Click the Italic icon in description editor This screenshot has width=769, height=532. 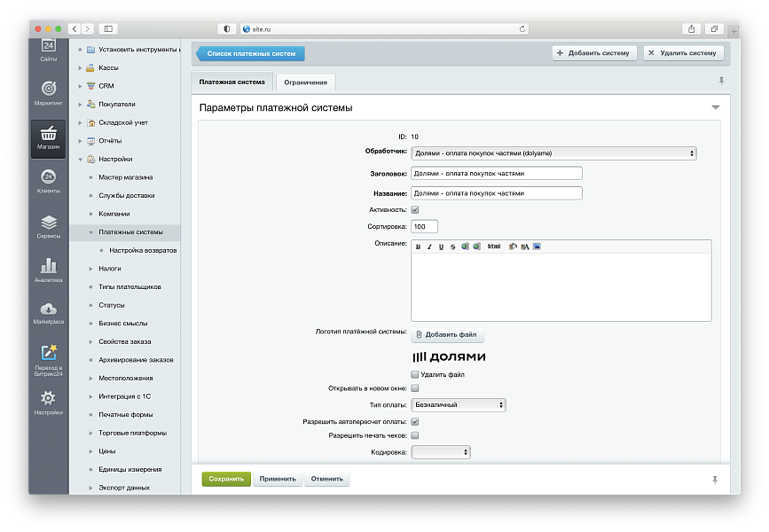click(429, 246)
